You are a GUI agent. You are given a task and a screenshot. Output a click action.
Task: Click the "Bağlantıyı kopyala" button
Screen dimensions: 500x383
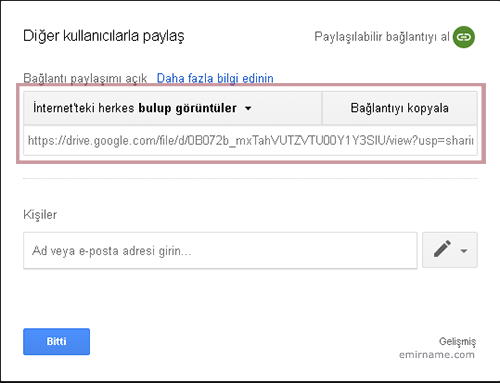(x=400, y=108)
